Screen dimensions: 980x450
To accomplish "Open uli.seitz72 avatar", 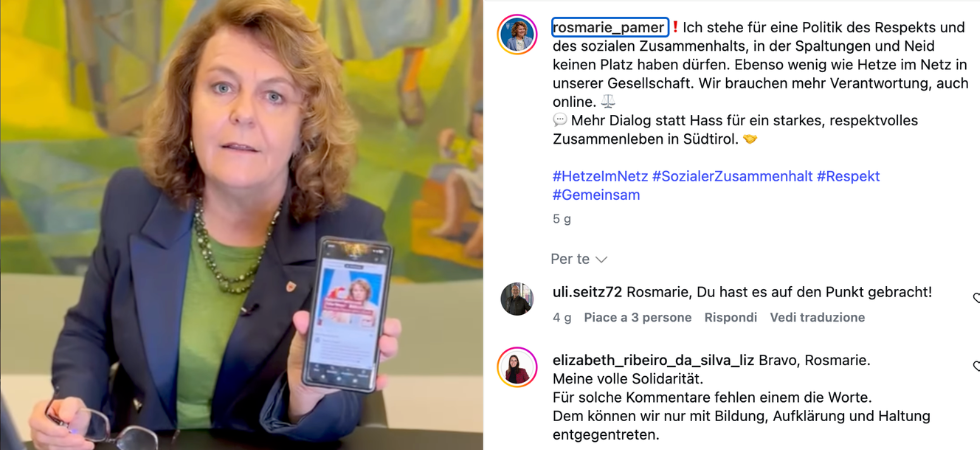I will point(517,299).
